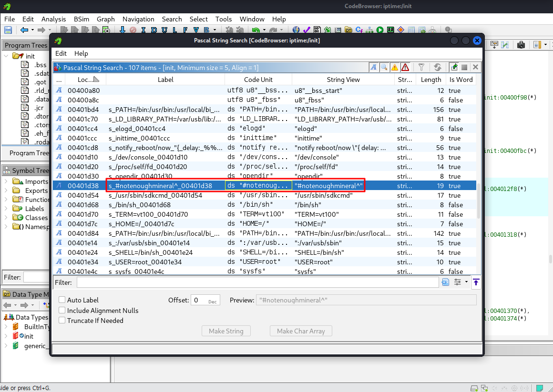The image size is (553, 392).
Task: Click the purple up-arrow icon beside filter
Action: [476, 282]
